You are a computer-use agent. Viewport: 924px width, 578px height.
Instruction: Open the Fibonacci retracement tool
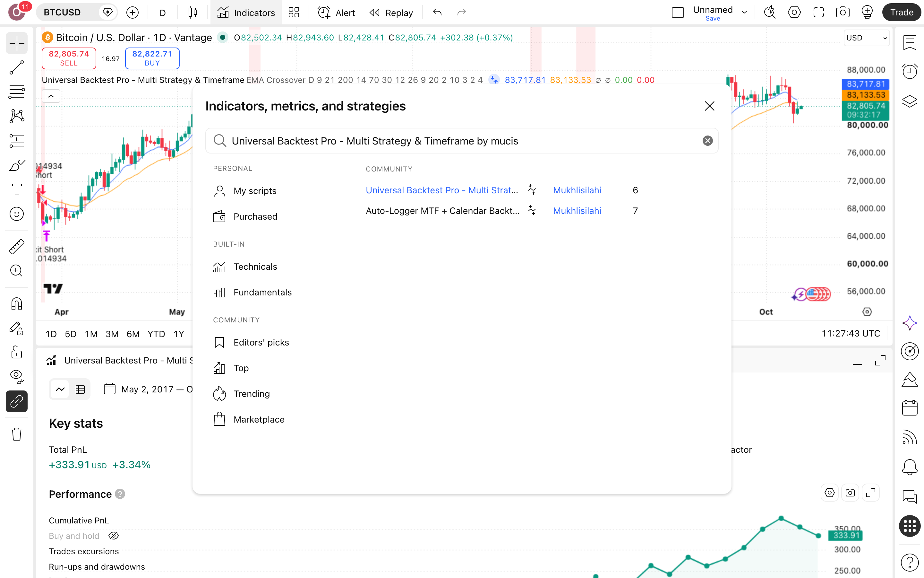(x=17, y=92)
